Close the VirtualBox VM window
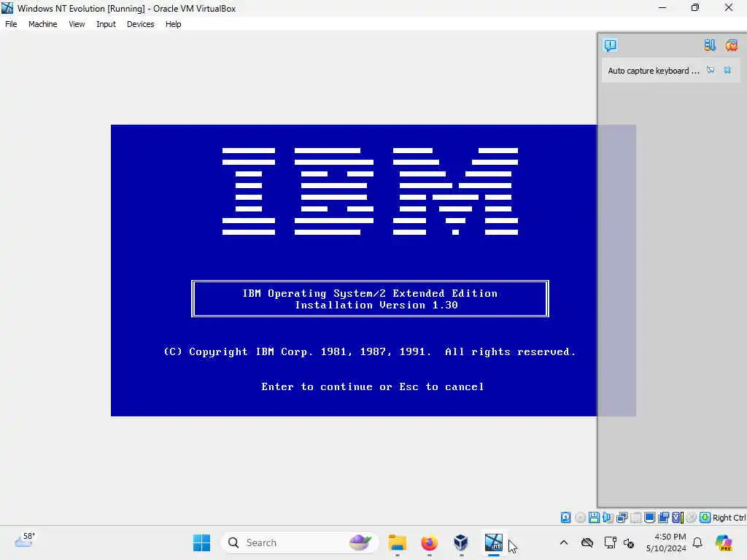This screenshot has width=747, height=560. 729,8
